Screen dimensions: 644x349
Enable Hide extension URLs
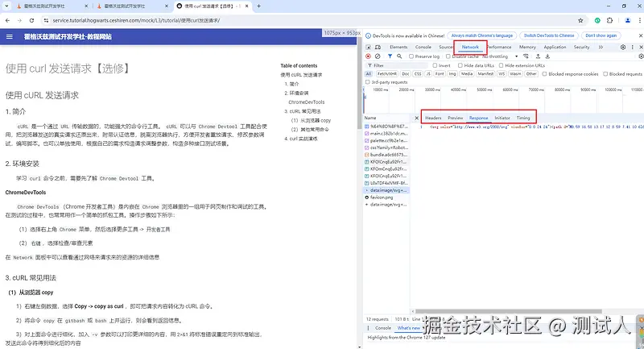click(501, 65)
